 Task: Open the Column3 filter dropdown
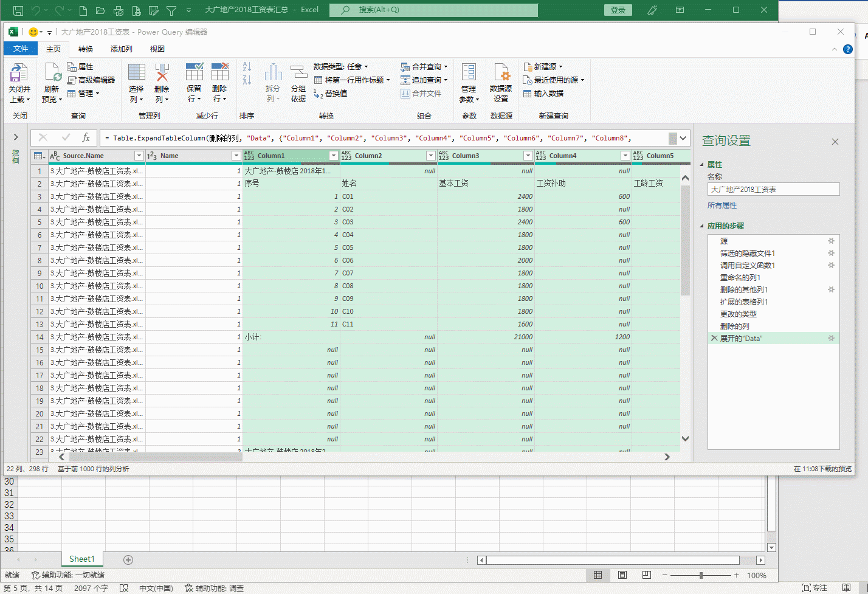[528, 156]
